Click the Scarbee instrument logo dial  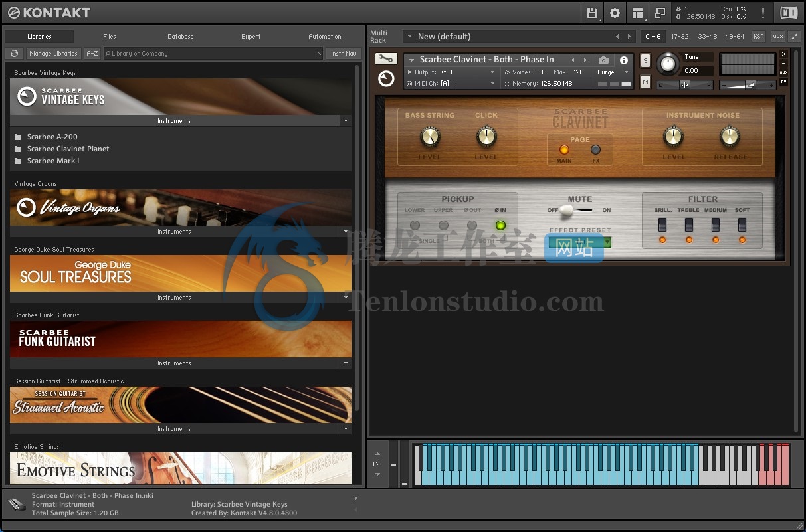coord(385,80)
